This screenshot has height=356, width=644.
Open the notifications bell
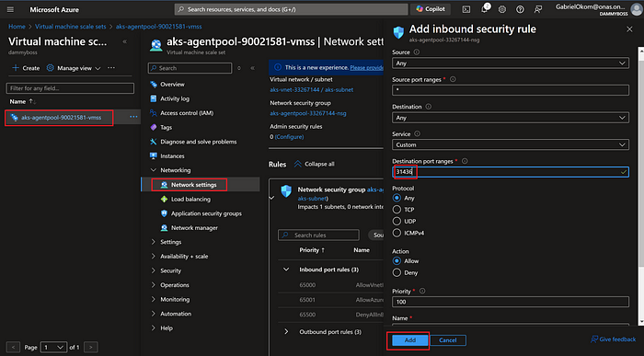(x=484, y=9)
